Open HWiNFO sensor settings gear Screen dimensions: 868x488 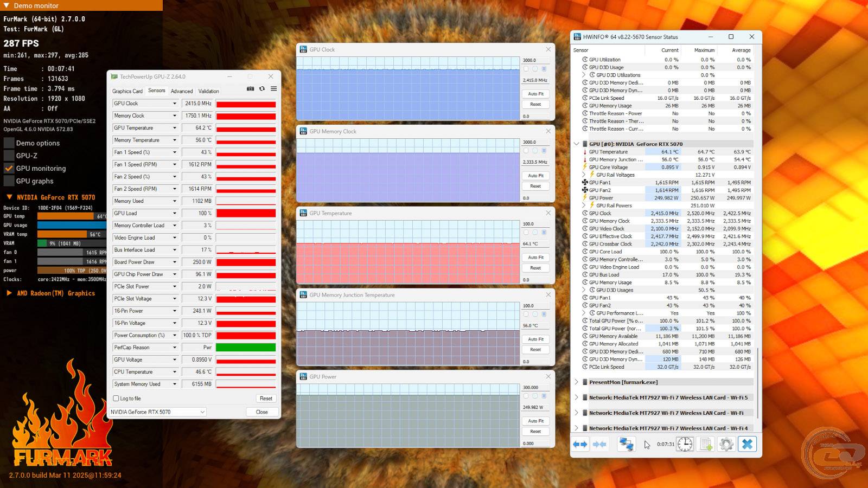tap(726, 444)
